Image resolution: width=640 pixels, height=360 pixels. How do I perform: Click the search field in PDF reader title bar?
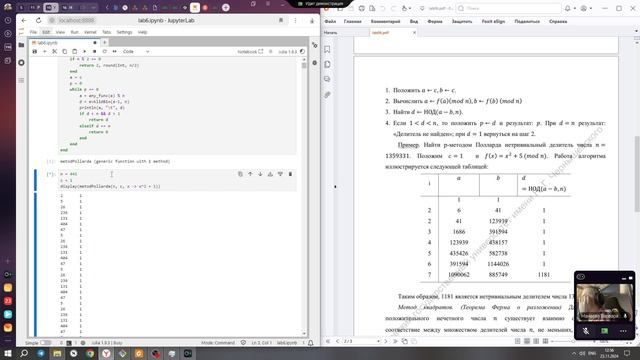508,8
